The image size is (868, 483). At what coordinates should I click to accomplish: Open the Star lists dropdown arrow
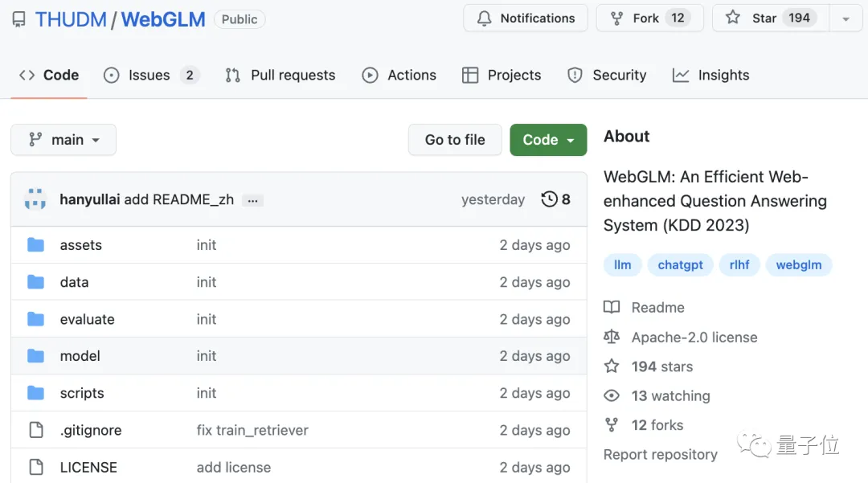tap(845, 18)
